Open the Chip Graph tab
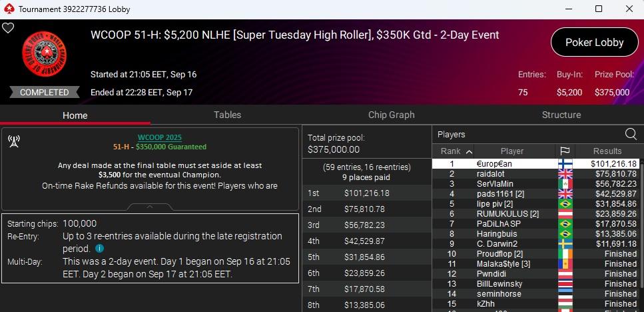This screenshot has height=312, width=644. tap(392, 115)
